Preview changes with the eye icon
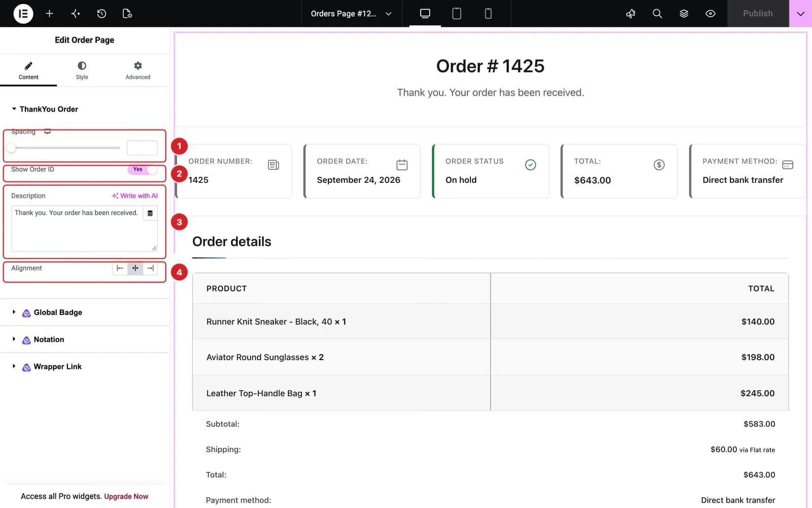The height and width of the screenshot is (508, 812). [x=710, y=14]
